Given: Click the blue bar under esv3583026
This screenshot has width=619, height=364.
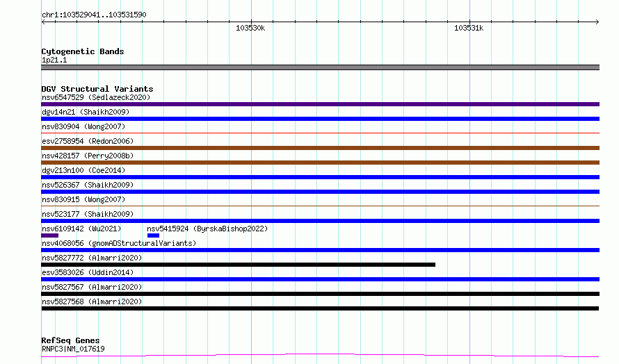Looking at the screenshot, I should coord(320,279).
